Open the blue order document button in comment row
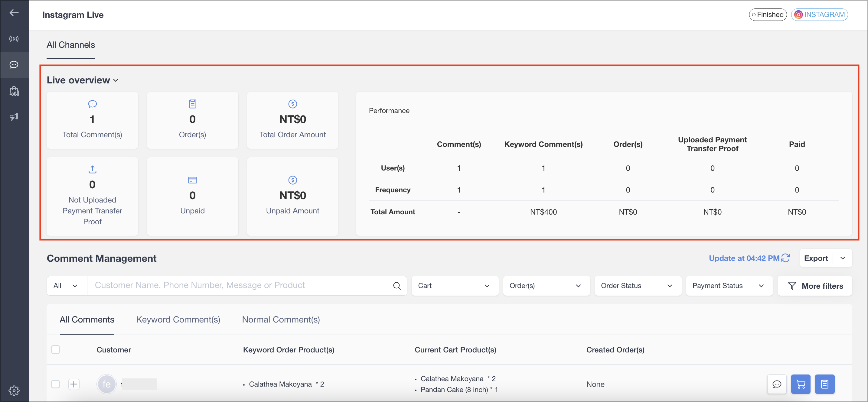Viewport: 868px width, 402px height. tap(824, 384)
